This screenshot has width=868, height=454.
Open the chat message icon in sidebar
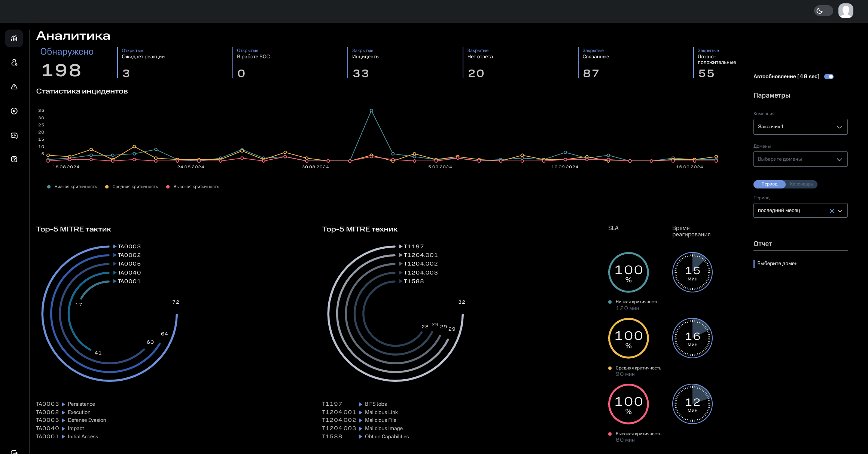[x=14, y=135]
